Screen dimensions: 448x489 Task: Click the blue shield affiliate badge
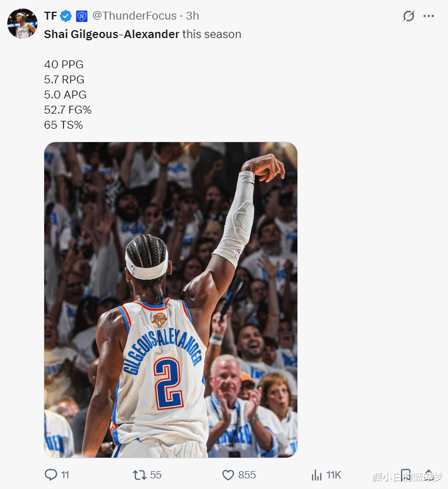[x=82, y=16]
